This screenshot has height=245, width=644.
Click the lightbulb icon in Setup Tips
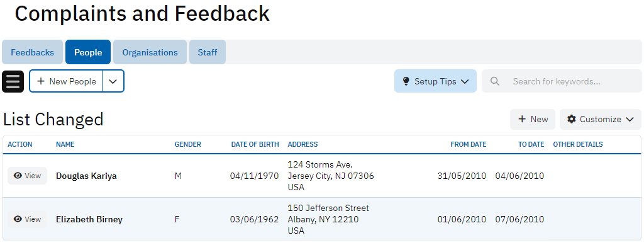point(406,81)
